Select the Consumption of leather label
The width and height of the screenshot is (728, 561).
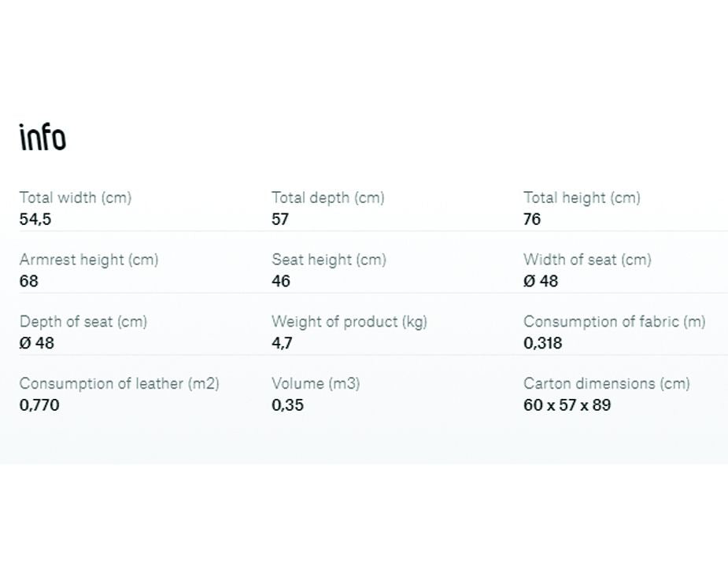point(120,384)
